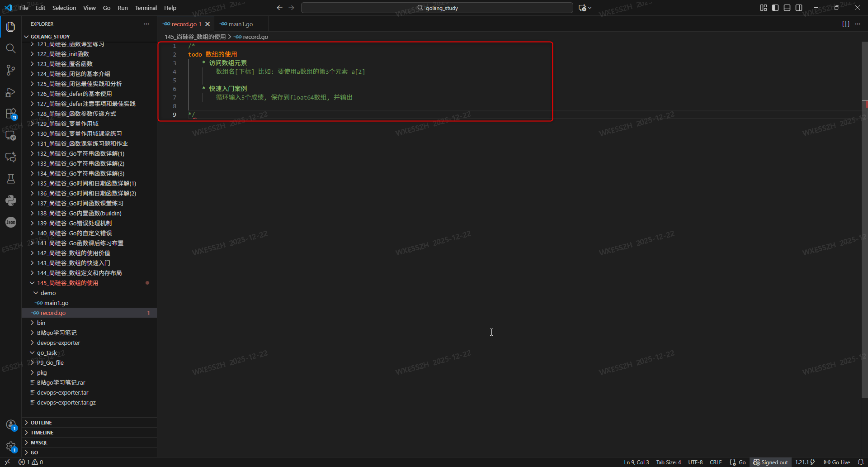Open the Run and Debug view

11,92
